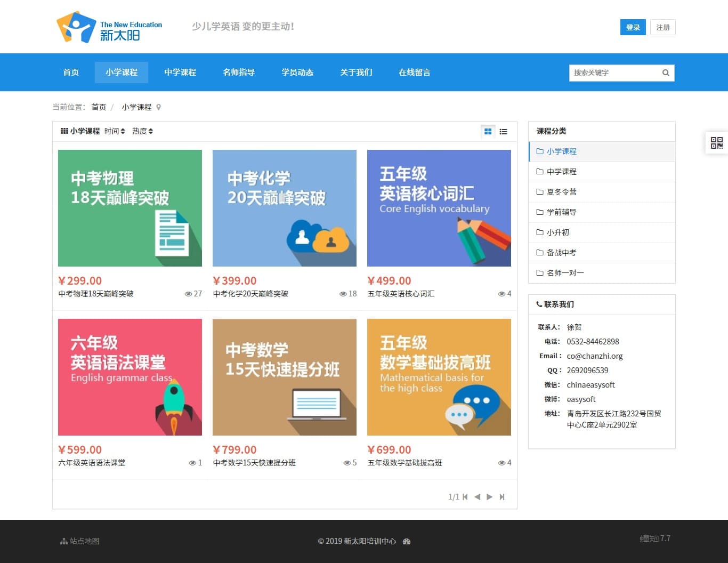Open the 中考物理 18天巅峰突破 green thumbnail
The image size is (728, 563).
[x=130, y=208]
